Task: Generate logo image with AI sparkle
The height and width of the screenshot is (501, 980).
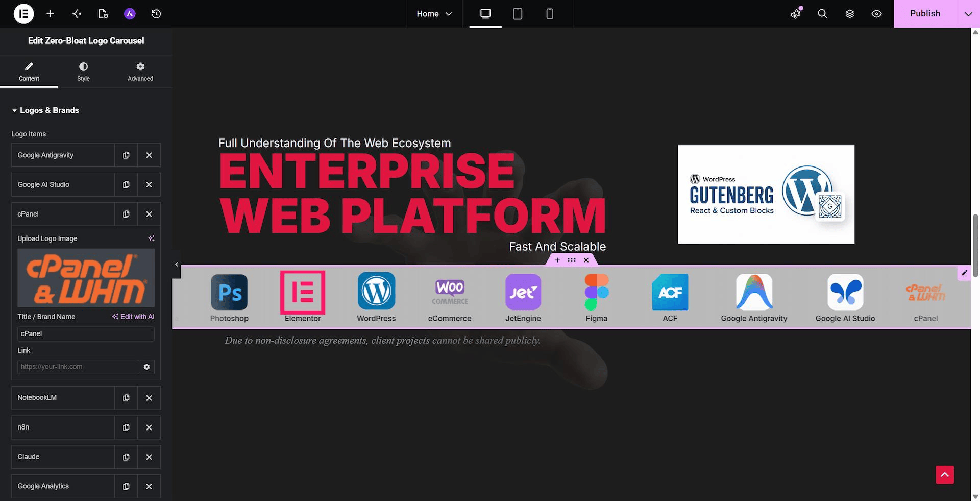Action: pyautogui.click(x=151, y=238)
